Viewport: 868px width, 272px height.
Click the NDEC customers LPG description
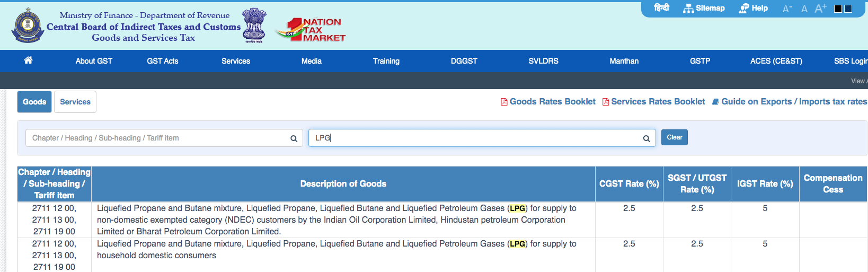tap(336, 220)
